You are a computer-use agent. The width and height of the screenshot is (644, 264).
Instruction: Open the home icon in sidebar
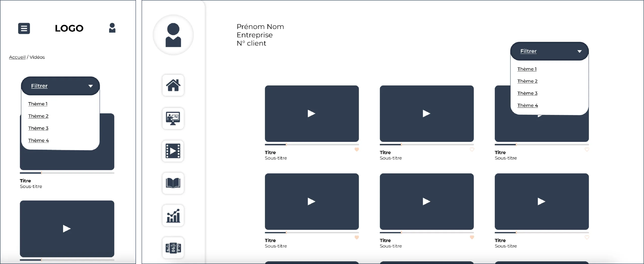[173, 85]
